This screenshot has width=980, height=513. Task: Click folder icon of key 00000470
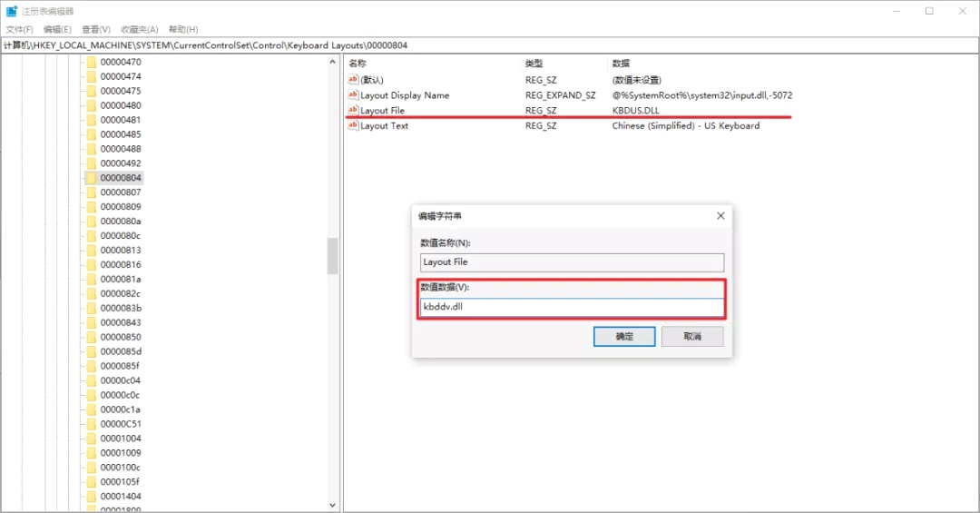click(x=92, y=62)
